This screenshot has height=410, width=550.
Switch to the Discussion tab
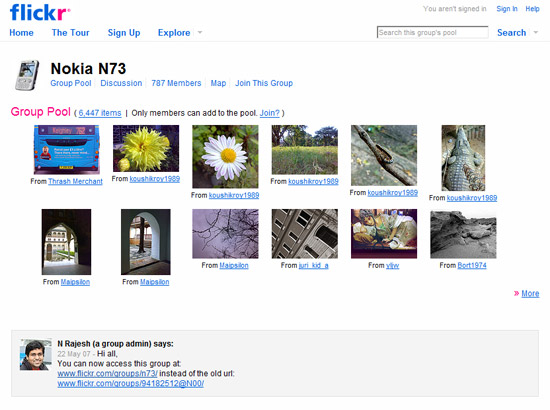(121, 83)
